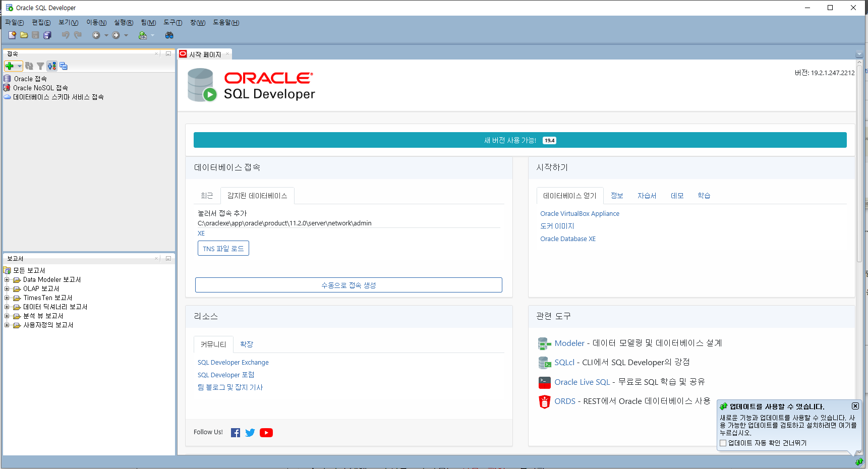
Task: Select the Oracle 접속 database icon
Action: [x=7, y=79]
